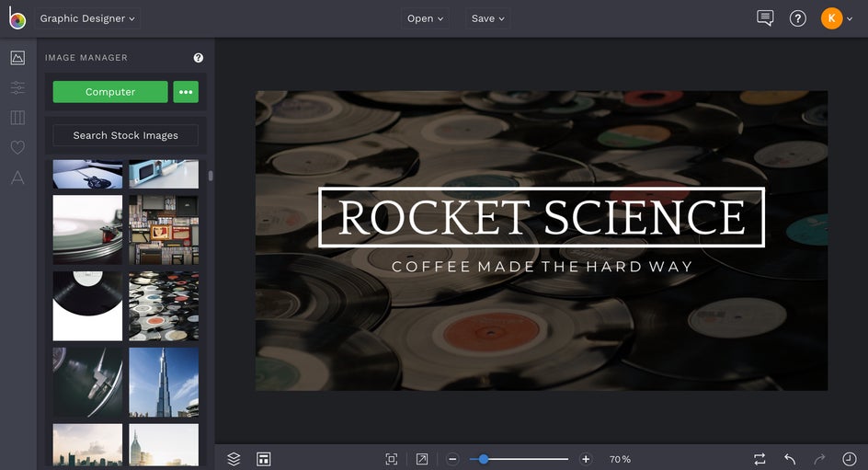Screen dimensions: 868x470
Task: Click the zoom slider handle
Action: click(x=484, y=459)
